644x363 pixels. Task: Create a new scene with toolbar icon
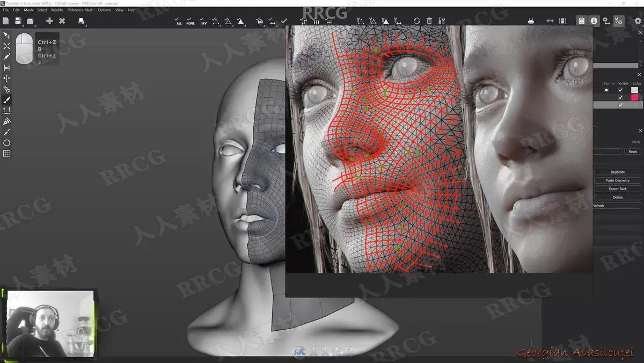click(6, 21)
